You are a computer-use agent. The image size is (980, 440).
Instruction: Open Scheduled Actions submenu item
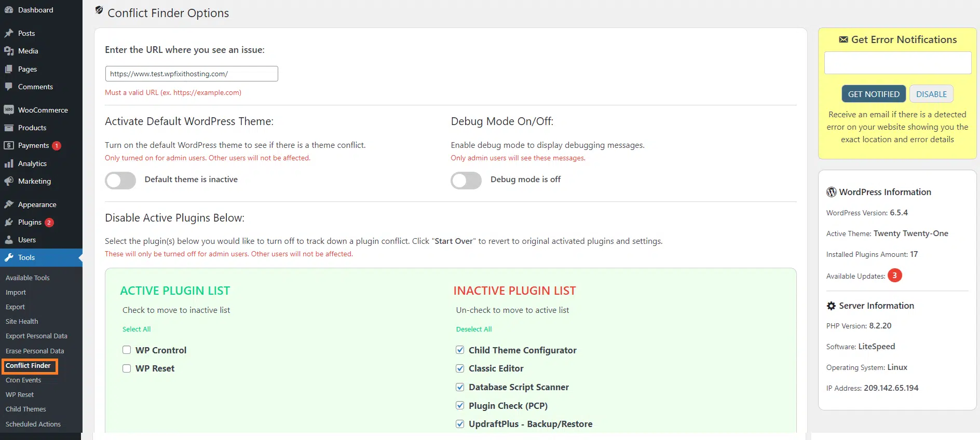pyautogui.click(x=33, y=424)
